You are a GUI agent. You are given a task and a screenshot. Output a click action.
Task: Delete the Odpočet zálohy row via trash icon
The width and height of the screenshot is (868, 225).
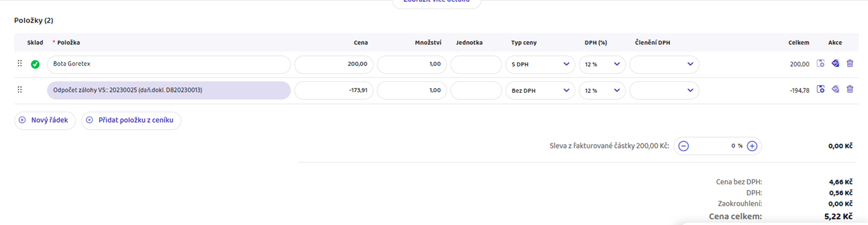point(850,89)
